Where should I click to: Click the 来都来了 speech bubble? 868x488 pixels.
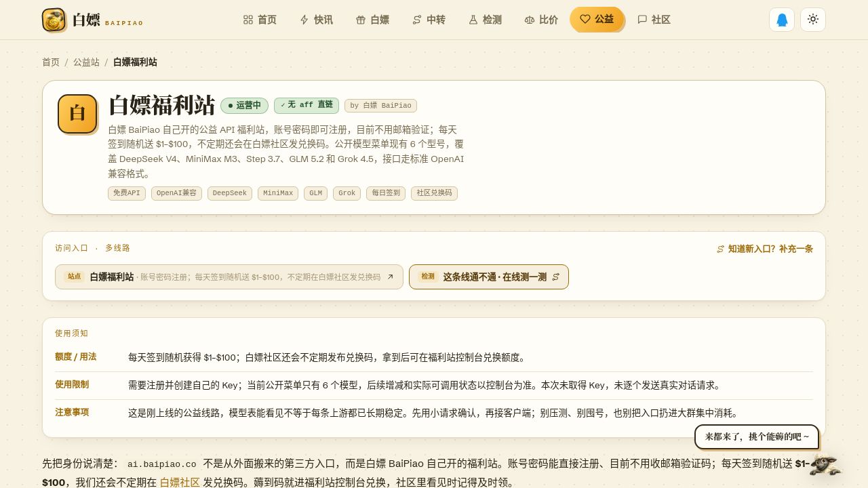(x=757, y=436)
